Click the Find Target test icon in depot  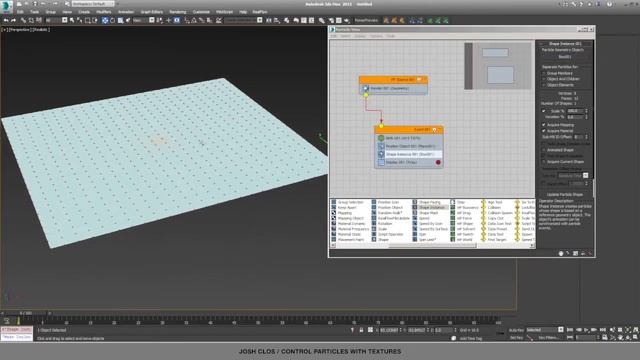pos(484,240)
